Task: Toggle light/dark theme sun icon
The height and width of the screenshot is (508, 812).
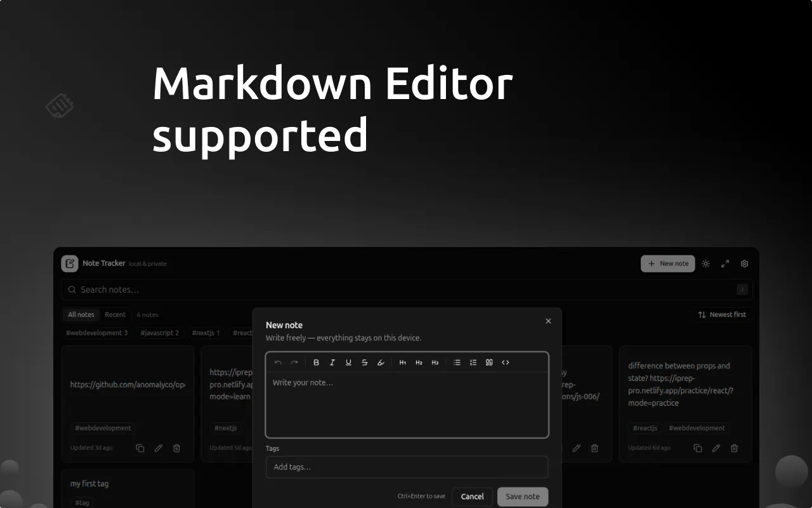Action: pos(706,264)
